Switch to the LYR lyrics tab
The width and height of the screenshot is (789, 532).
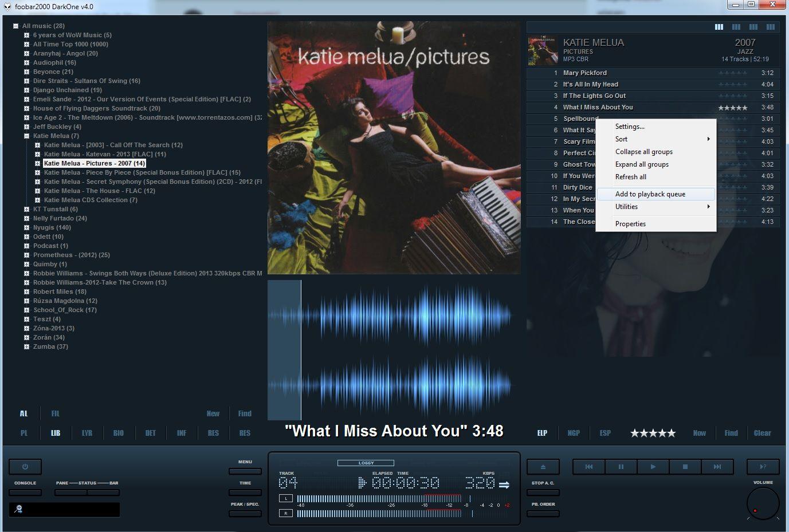click(87, 433)
